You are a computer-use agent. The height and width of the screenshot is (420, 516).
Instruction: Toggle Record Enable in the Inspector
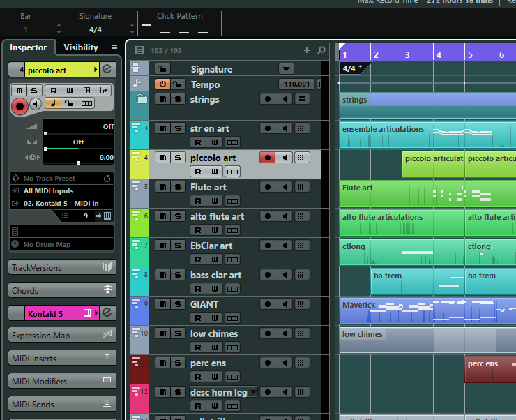pos(20,106)
